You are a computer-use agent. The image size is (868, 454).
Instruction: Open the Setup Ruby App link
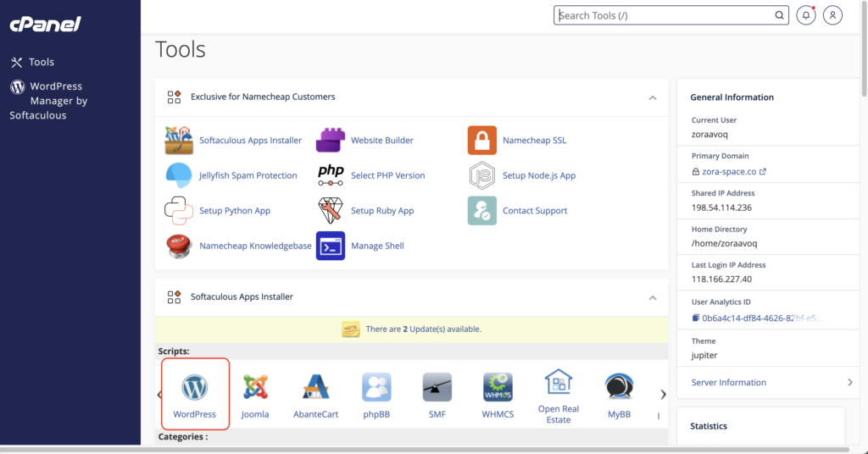click(382, 211)
